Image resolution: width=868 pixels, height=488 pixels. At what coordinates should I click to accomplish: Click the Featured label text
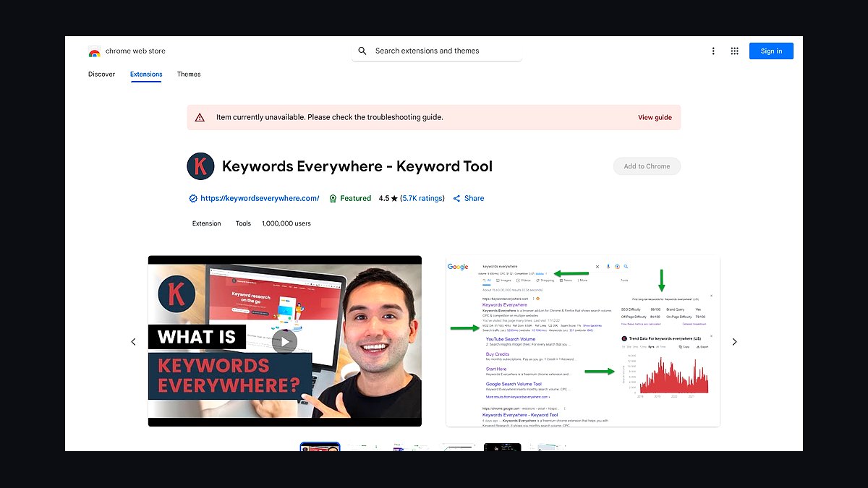point(356,198)
